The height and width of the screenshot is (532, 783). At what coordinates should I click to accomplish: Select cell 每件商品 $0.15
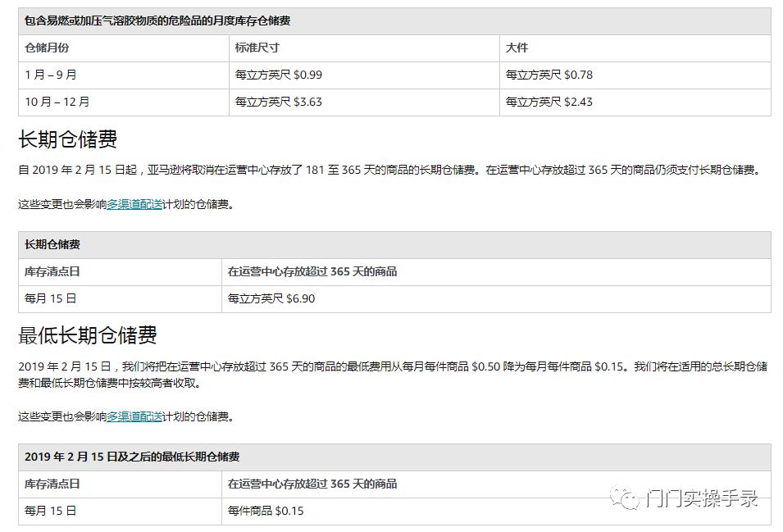coord(266,511)
